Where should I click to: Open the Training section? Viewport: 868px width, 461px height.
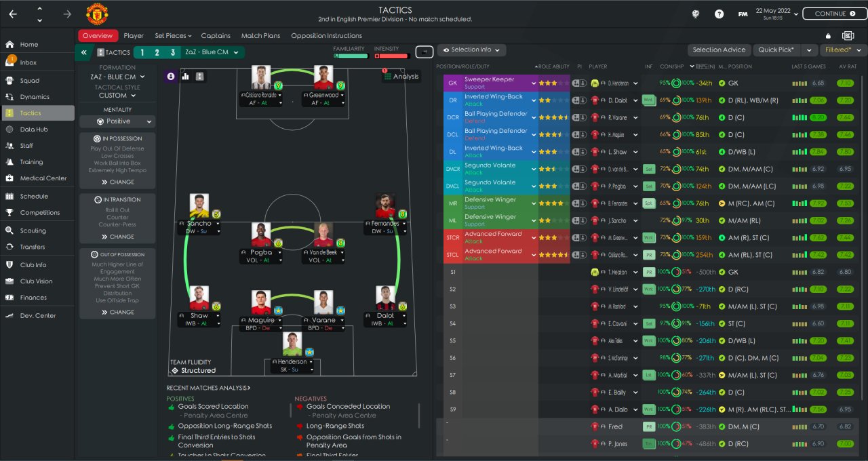click(37, 162)
